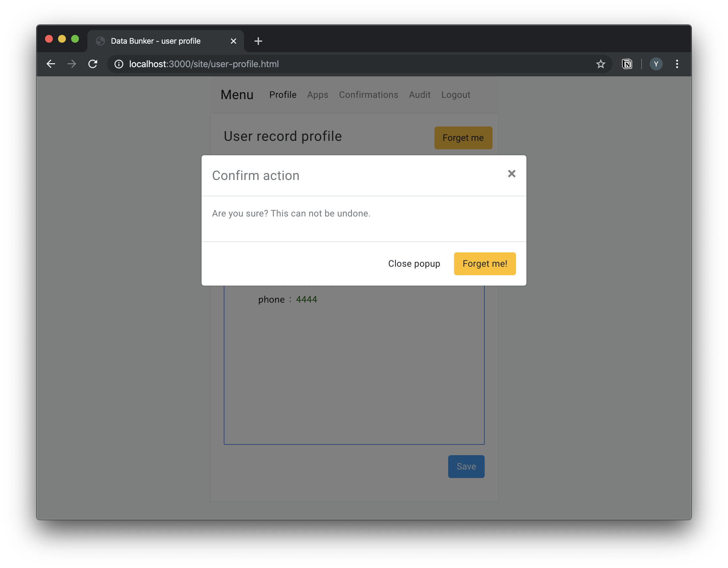
Task: Close the Data Bunker browser tab
Action: (x=233, y=41)
